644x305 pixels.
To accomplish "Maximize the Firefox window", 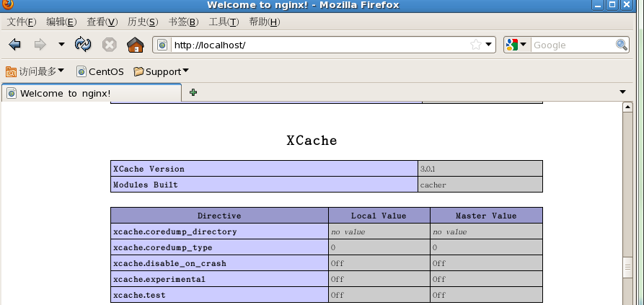I will (612, 5).
